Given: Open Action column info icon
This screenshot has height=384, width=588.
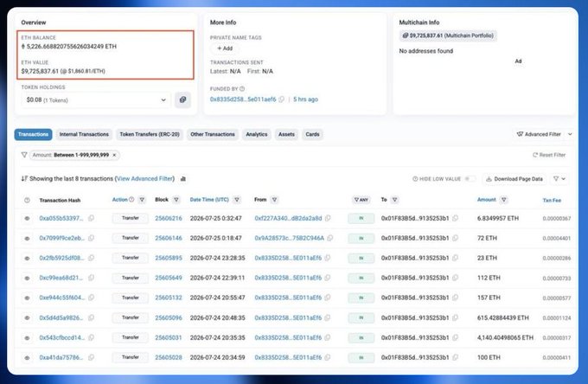Looking at the screenshot, I should tap(131, 200).
